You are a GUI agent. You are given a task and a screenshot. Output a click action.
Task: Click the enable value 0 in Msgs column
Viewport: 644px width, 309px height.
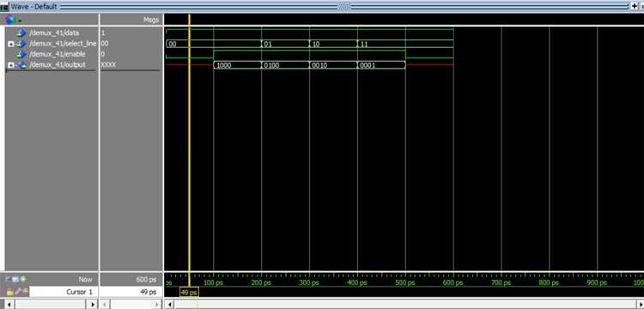click(103, 54)
